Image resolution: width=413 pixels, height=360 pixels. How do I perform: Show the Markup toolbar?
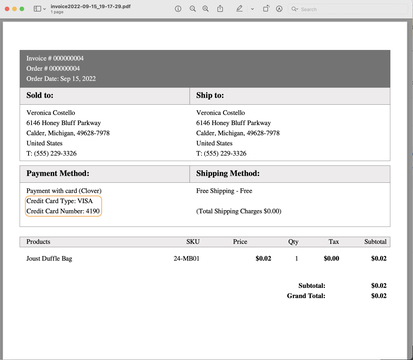pos(279,9)
